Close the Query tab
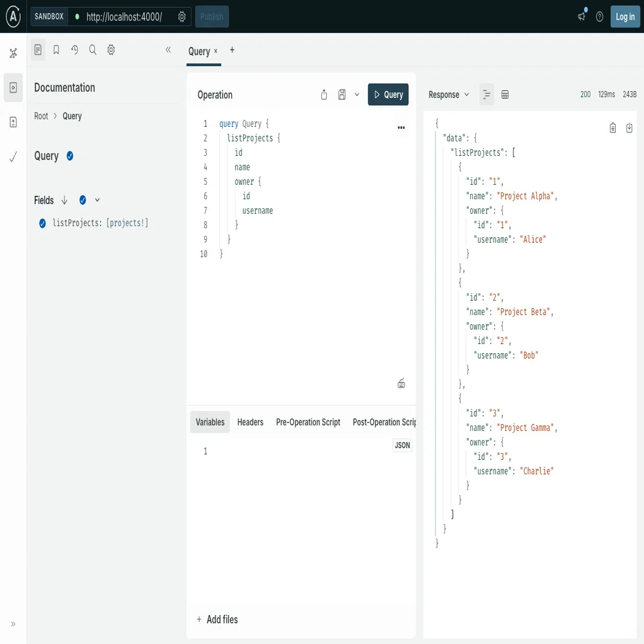 point(216,51)
